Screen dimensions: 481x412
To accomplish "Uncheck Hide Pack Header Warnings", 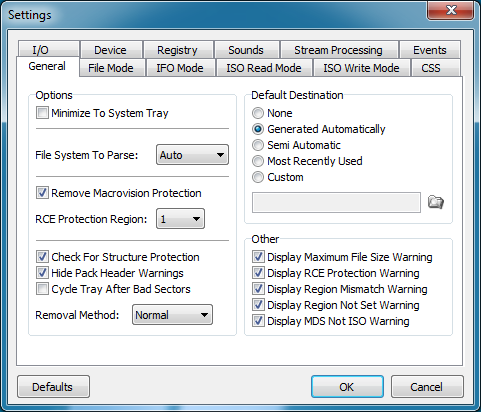I will (42, 273).
